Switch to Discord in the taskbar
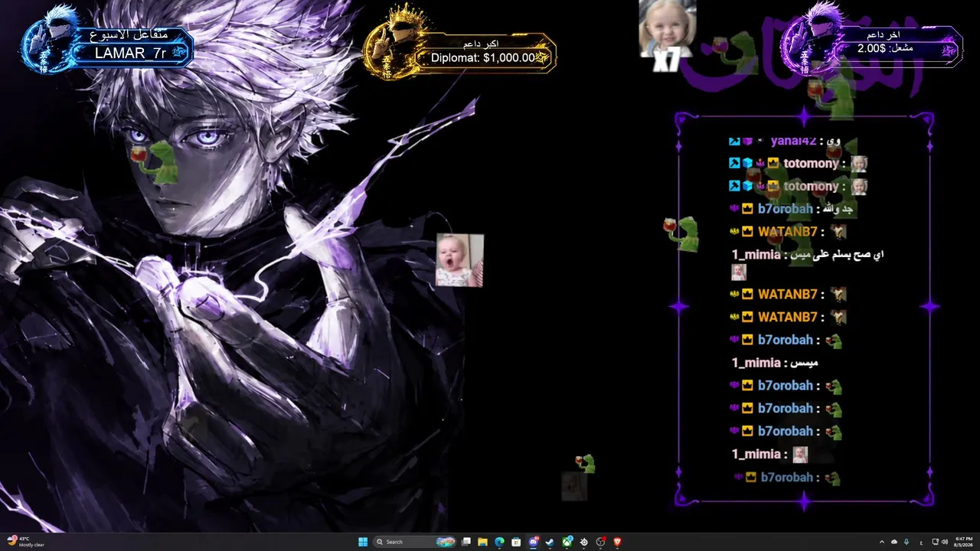Image resolution: width=980 pixels, height=551 pixels. 533,542
